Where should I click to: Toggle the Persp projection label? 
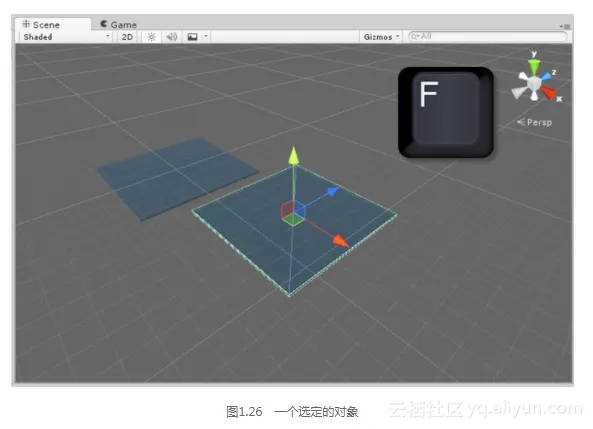(x=534, y=122)
